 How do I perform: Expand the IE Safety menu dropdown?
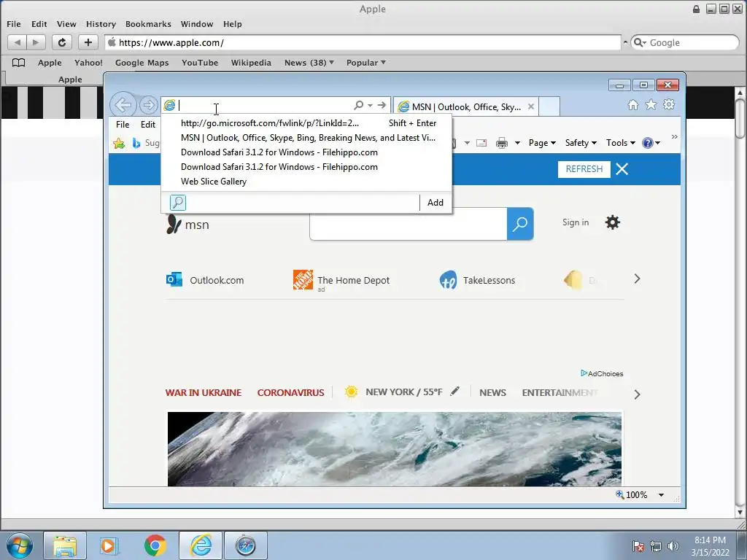pos(581,143)
